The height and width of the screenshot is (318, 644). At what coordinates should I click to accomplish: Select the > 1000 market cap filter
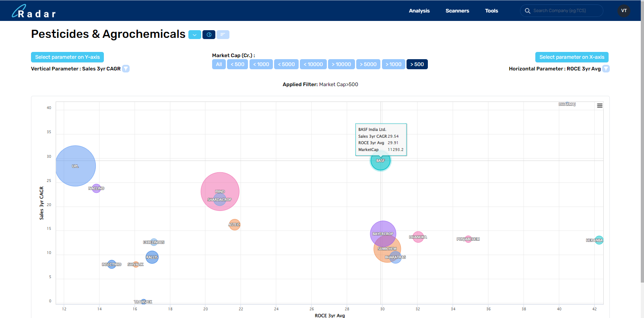[x=394, y=64]
